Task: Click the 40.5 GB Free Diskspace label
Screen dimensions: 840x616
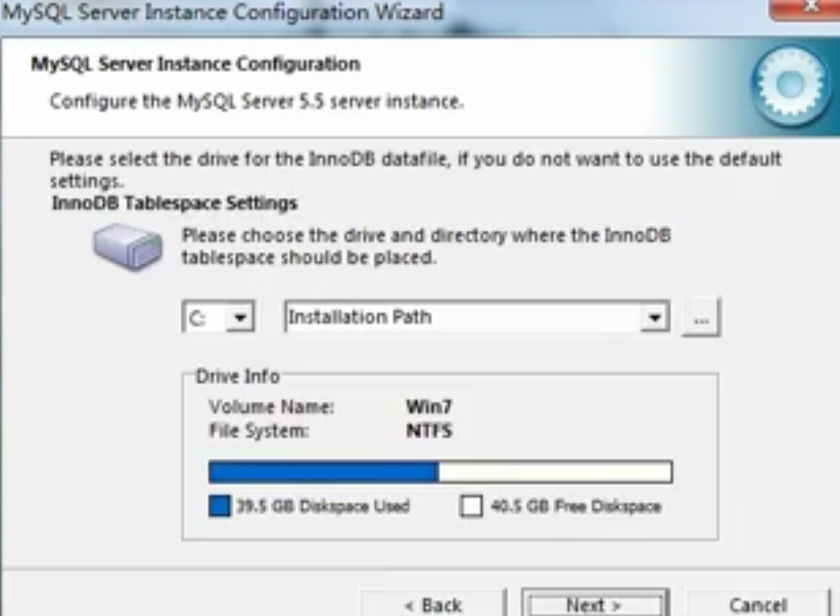Action: 576,506
